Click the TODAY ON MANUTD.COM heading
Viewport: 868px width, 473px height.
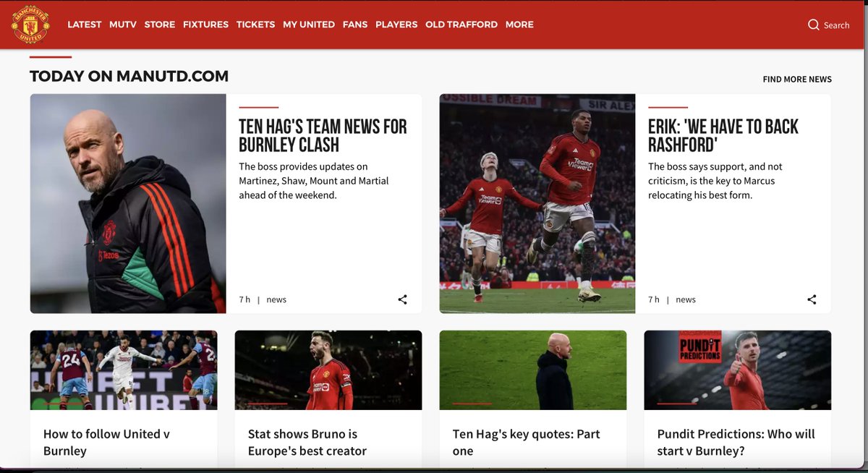129,76
